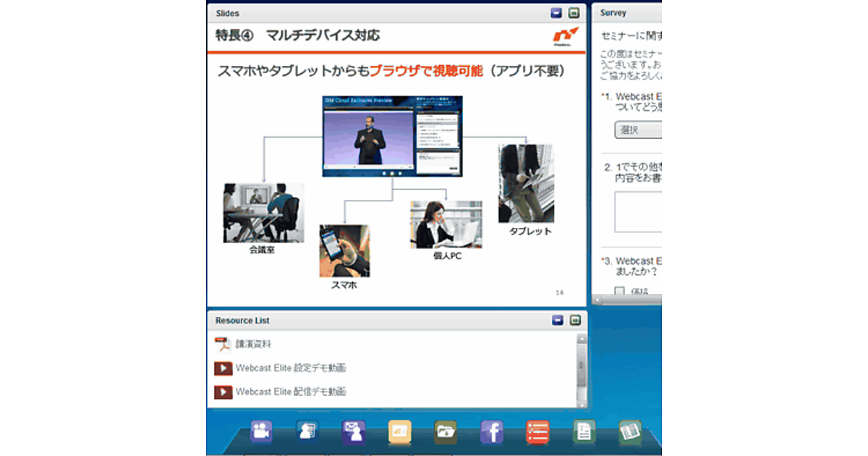Viewport: 868px width, 456px height.
Task: Click the email contact dock icon
Action: (x=353, y=431)
